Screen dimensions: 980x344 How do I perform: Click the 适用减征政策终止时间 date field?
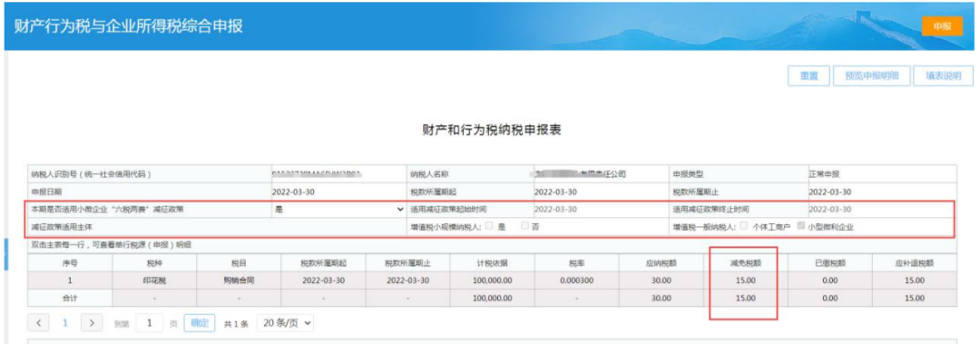coord(829,210)
